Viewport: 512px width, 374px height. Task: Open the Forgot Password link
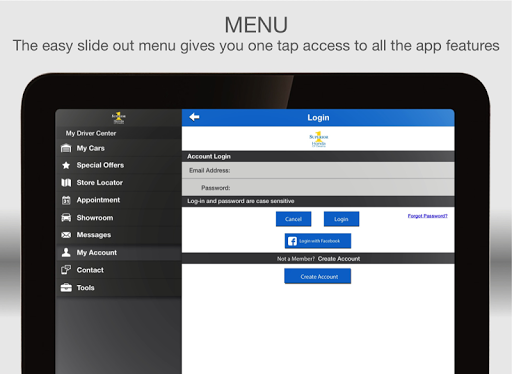tap(428, 216)
